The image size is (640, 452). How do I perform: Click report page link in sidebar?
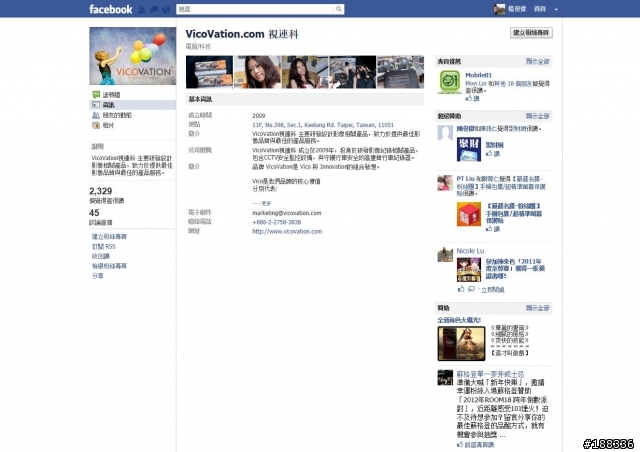[x=109, y=266]
